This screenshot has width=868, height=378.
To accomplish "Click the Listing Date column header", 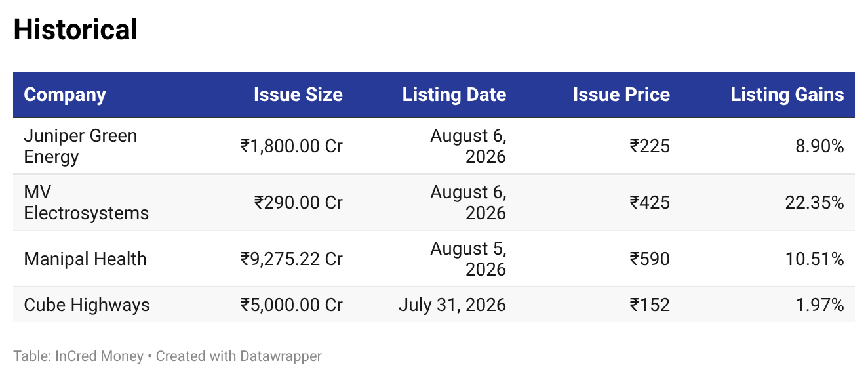I will point(454,94).
